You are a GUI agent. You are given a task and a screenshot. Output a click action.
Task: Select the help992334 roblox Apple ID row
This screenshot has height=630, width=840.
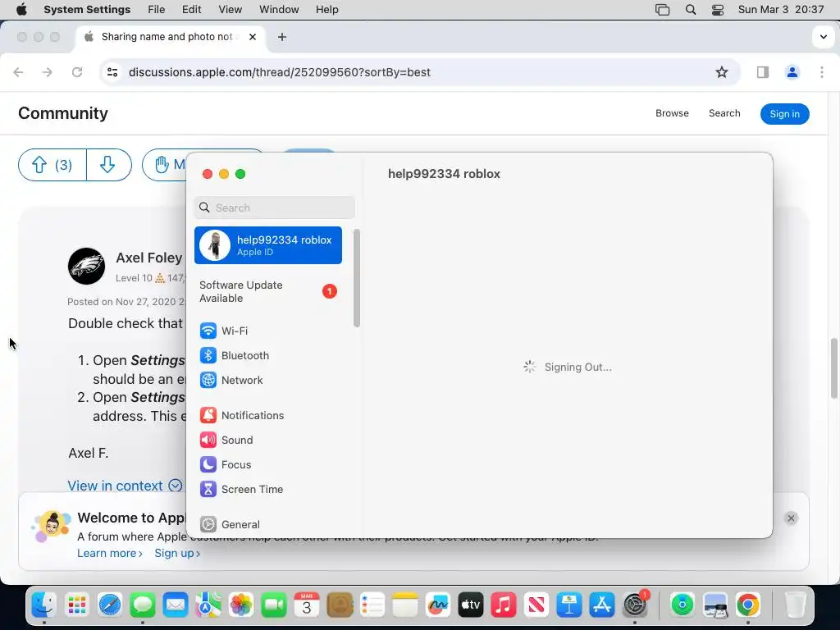pos(268,245)
